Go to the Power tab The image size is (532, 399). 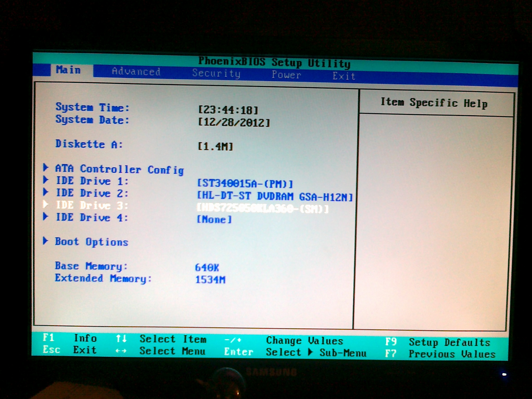[286, 75]
